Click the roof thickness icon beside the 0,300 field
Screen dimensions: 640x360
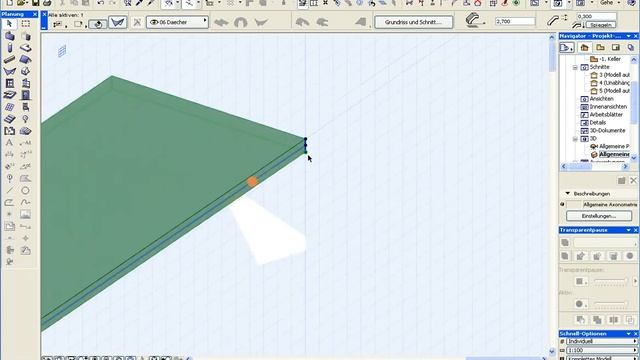click(553, 20)
